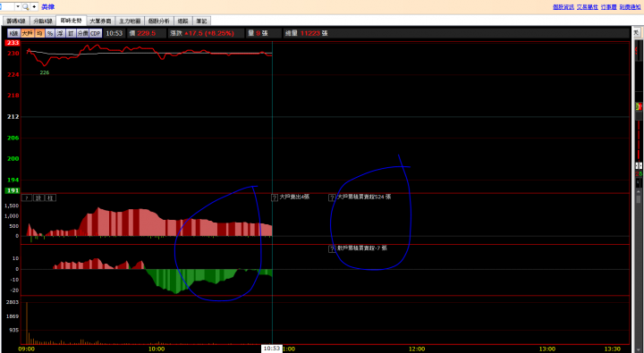Viewport: 644px width, 353px height.
Task: Toggle the % percent scale button
Action: pos(50,33)
